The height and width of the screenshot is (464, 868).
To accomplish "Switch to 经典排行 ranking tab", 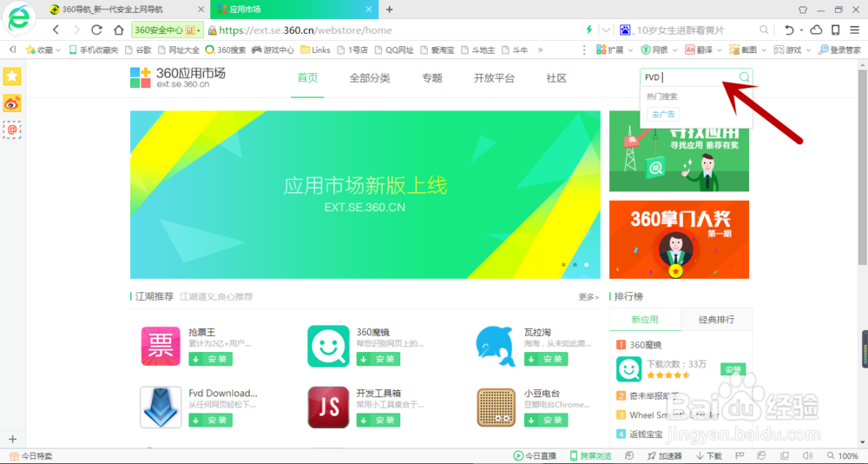I will point(716,319).
